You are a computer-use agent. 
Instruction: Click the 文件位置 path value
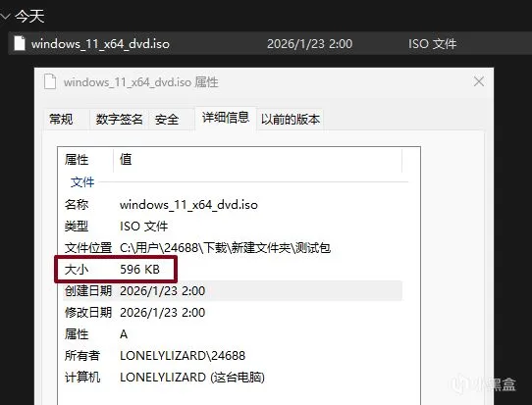225,248
